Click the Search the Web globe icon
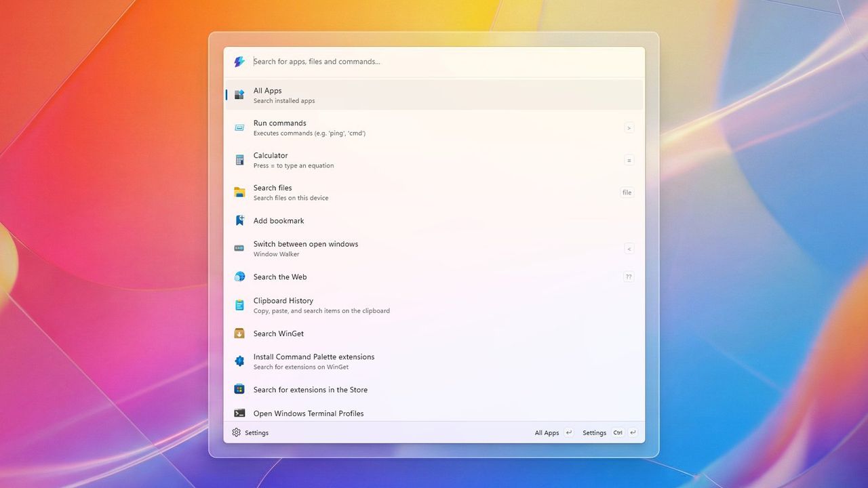This screenshot has height=488, width=868. [x=239, y=277]
